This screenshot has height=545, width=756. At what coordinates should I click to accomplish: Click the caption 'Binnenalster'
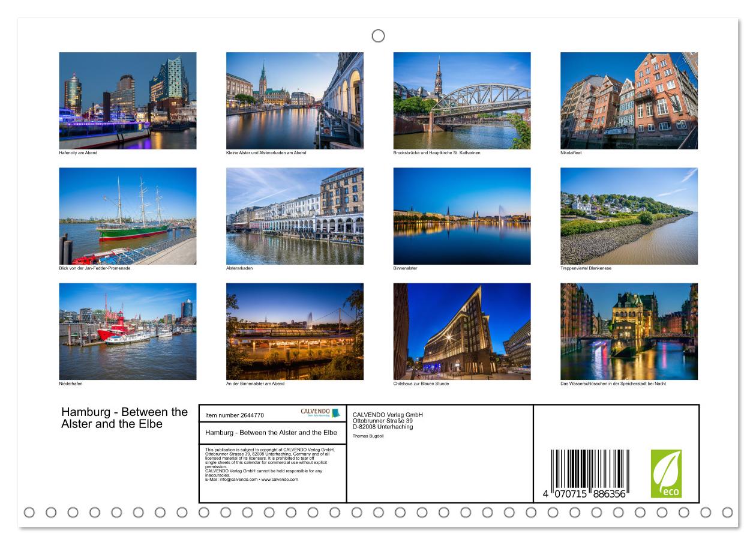405,268
